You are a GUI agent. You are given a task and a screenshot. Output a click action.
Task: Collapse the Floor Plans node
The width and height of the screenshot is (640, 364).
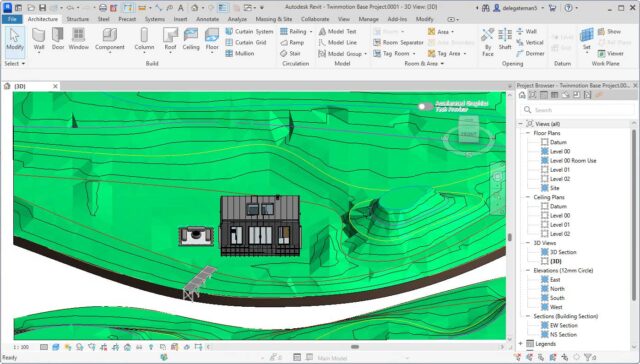pyautogui.click(x=528, y=133)
